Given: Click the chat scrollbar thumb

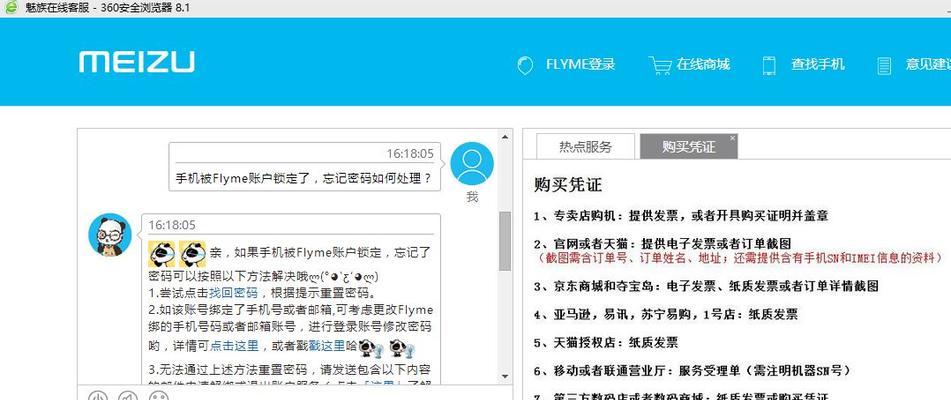Looking at the screenshot, I should [x=505, y=241].
